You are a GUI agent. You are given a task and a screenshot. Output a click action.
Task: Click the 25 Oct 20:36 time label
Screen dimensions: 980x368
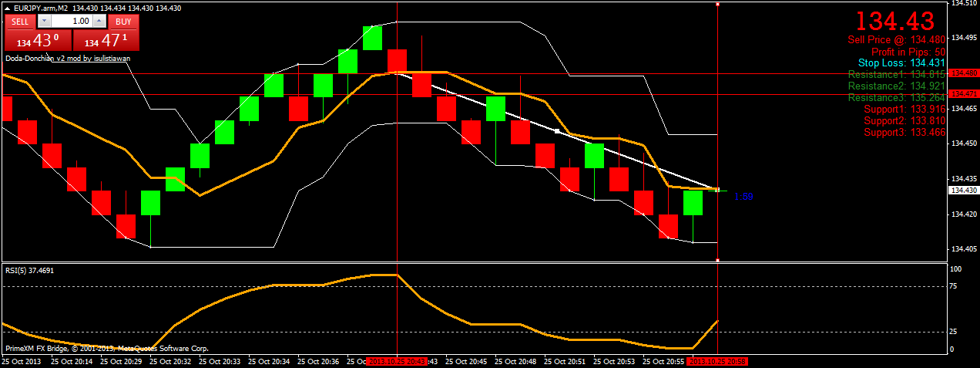[x=318, y=361]
